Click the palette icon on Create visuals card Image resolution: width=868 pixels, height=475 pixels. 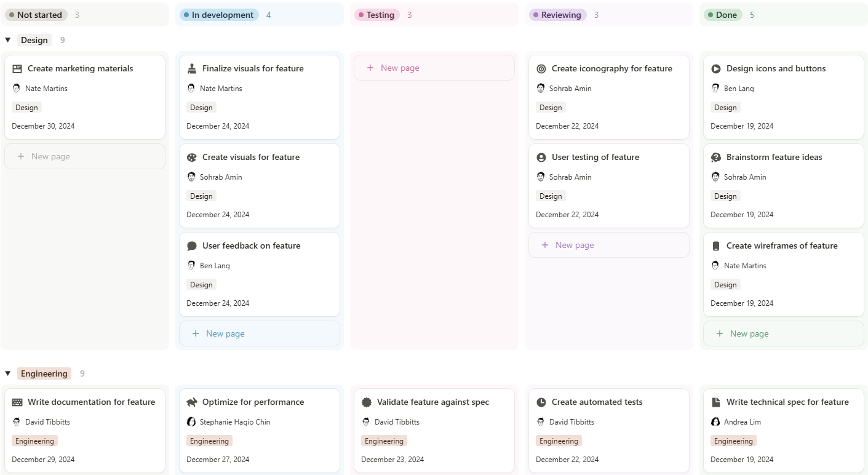tap(192, 158)
